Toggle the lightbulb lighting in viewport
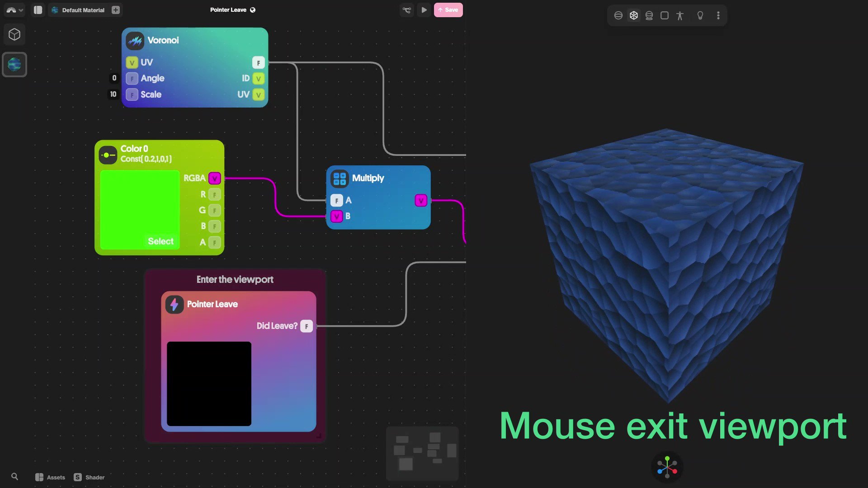Viewport: 868px width, 488px height. pyautogui.click(x=700, y=15)
